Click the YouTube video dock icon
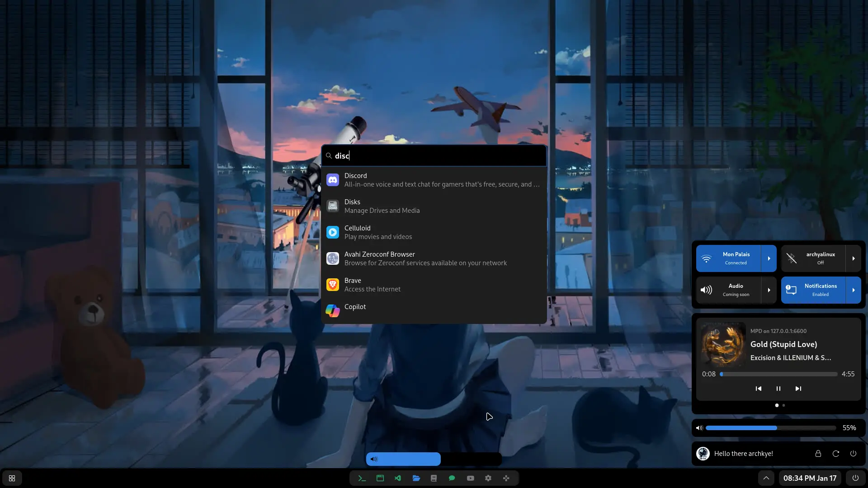This screenshot has height=488, width=868. [x=470, y=478]
